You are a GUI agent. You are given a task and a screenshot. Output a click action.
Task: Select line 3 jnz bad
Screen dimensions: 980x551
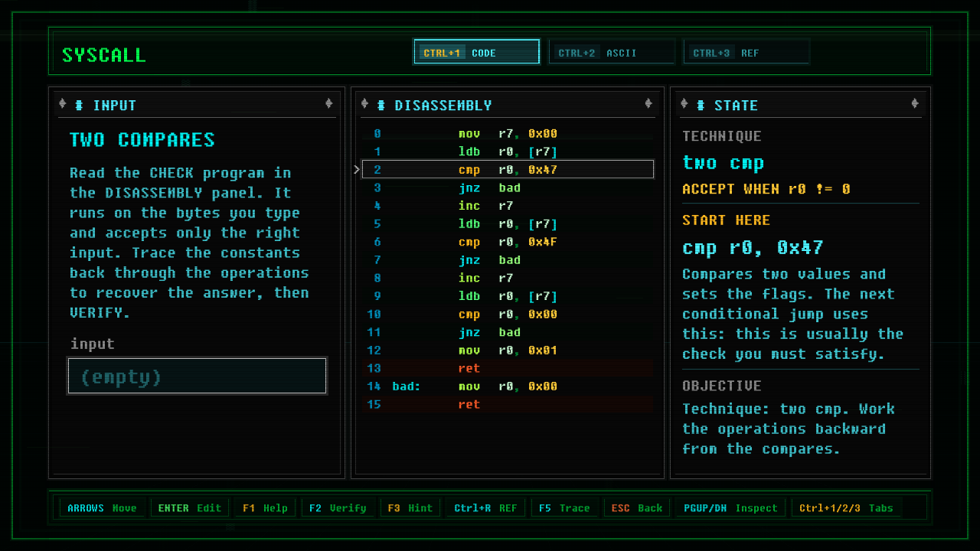pyautogui.click(x=508, y=187)
